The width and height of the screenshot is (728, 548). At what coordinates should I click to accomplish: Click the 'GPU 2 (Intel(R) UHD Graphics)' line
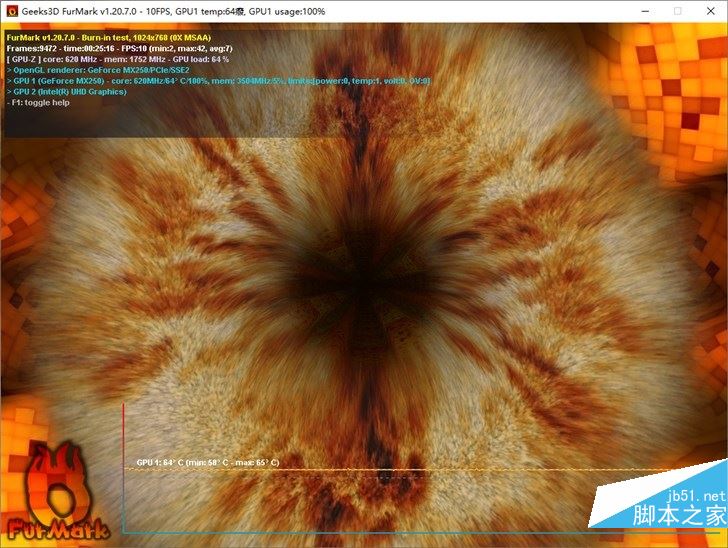click(x=66, y=92)
